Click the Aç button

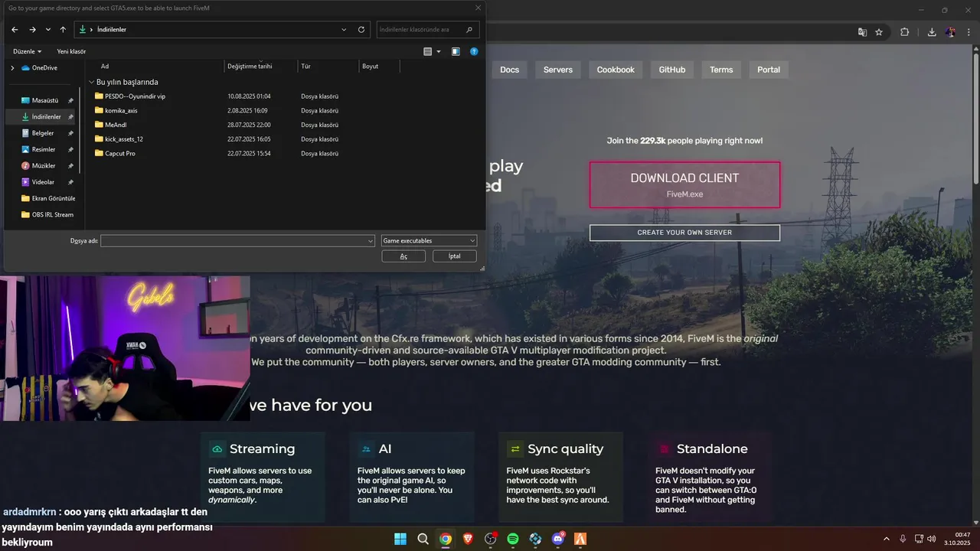403,256
